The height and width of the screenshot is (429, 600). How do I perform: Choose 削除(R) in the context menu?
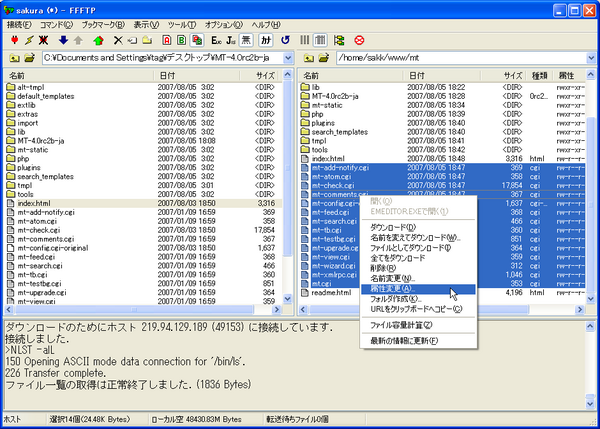pyautogui.click(x=418, y=268)
